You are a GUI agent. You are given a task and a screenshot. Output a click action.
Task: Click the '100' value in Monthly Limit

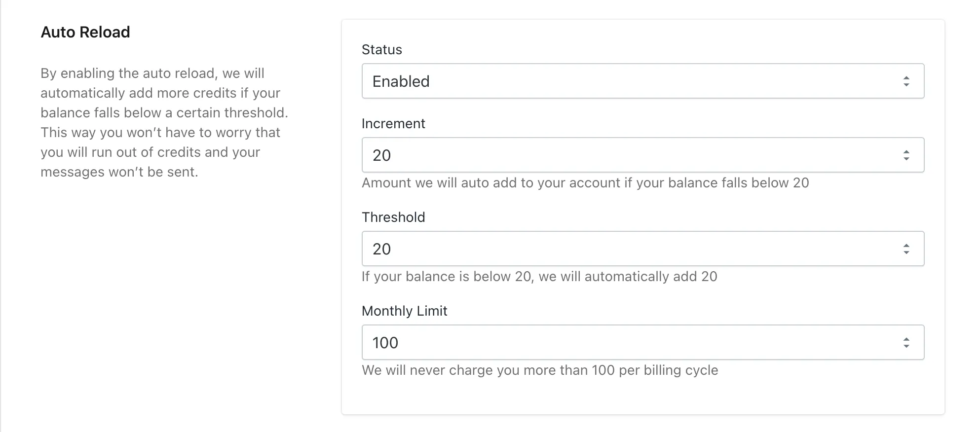click(385, 343)
